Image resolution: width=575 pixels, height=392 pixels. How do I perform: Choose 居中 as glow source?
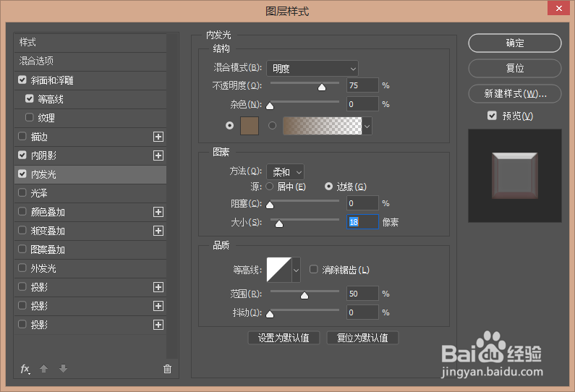coord(270,187)
